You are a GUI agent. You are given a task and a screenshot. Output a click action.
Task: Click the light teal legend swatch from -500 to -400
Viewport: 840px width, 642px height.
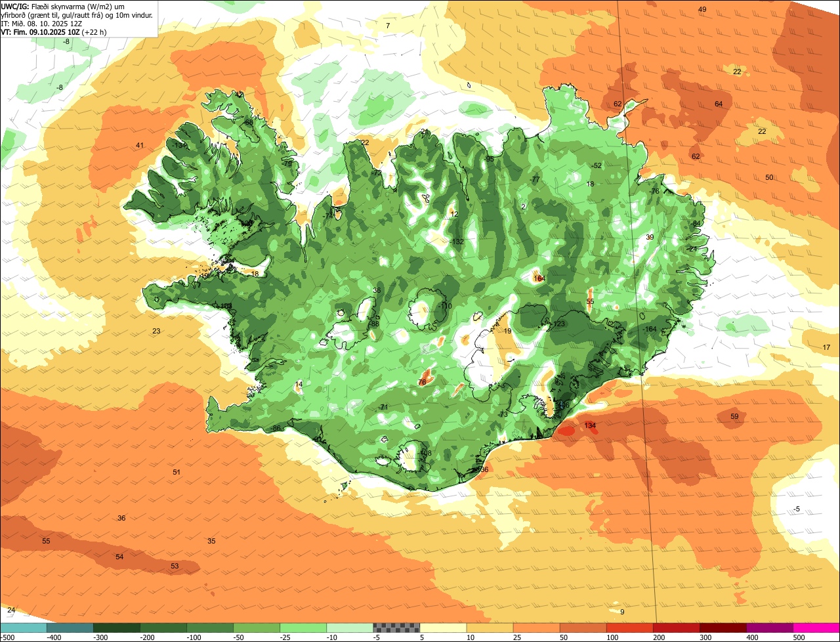23,628
